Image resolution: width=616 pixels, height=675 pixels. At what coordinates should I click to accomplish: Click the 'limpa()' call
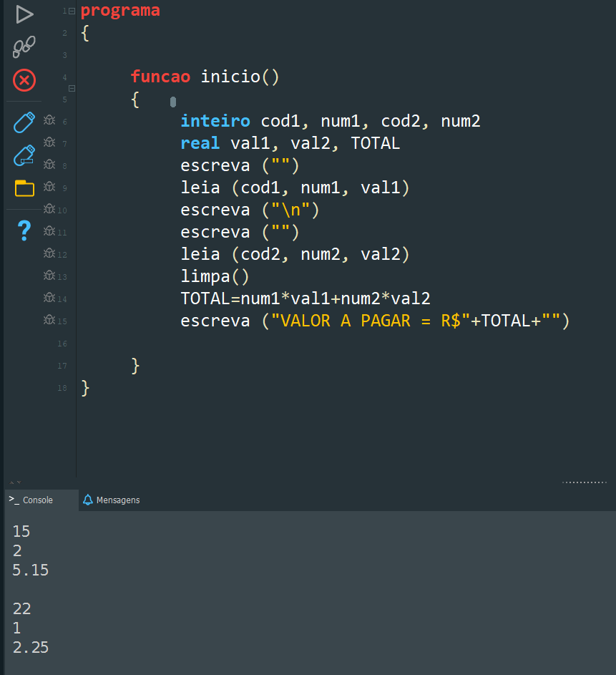pos(215,277)
